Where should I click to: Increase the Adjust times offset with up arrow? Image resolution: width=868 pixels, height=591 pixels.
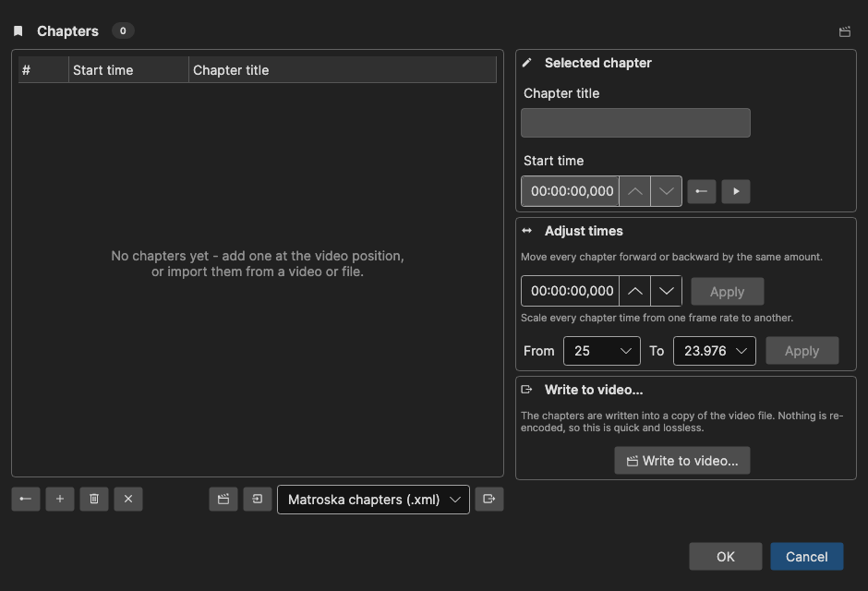coord(635,291)
